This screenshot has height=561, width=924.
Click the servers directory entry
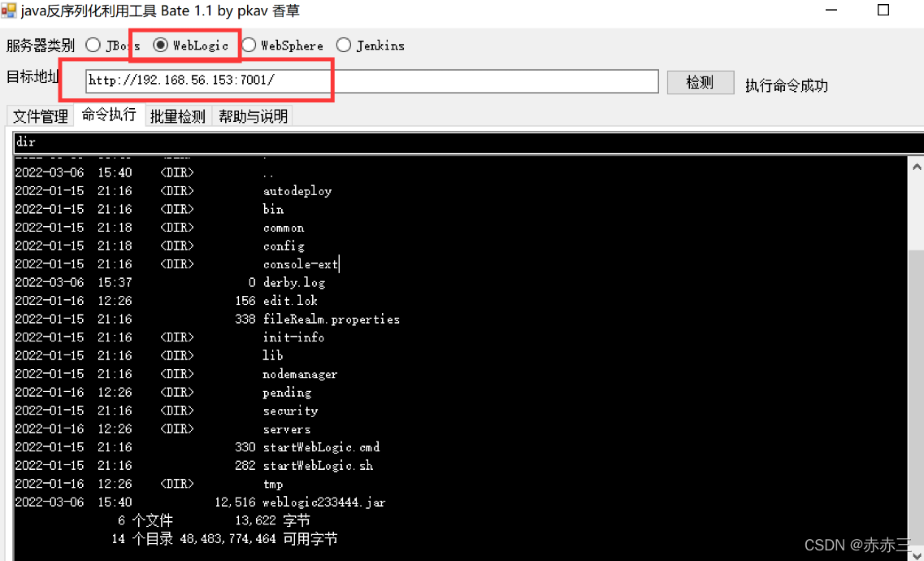(287, 428)
